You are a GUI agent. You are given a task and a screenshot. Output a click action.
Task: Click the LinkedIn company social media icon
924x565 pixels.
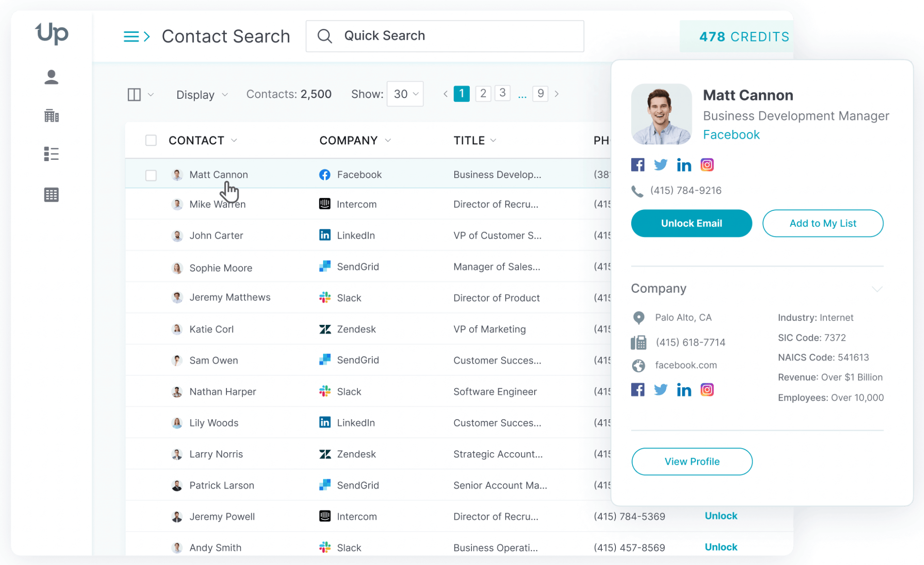(x=683, y=389)
